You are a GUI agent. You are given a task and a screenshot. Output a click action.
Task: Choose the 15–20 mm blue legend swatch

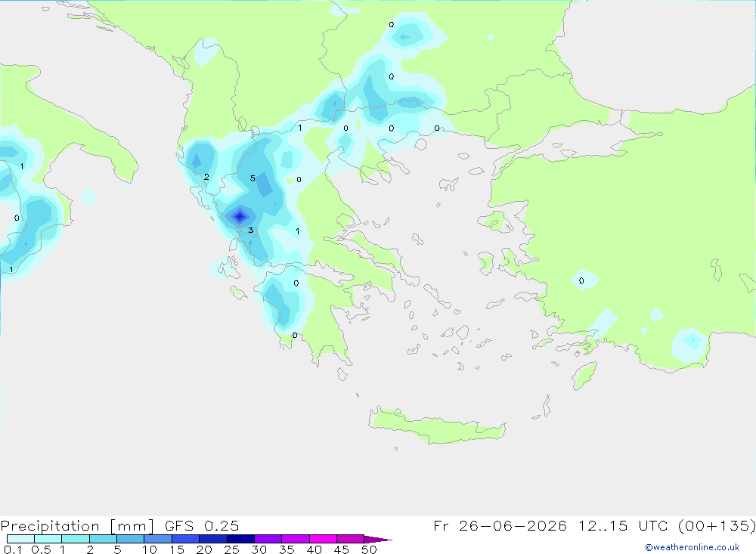pyautogui.click(x=185, y=539)
